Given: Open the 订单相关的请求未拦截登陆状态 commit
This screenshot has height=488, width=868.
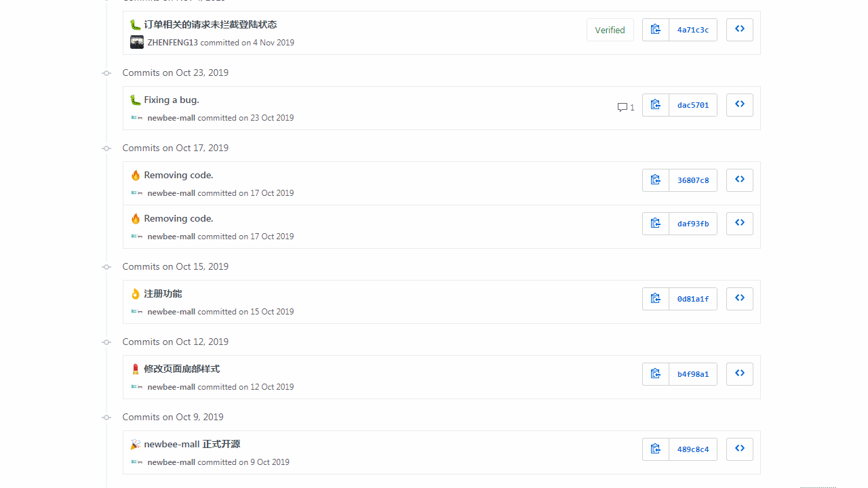Looking at the screenshot, I should click(210, 24).
